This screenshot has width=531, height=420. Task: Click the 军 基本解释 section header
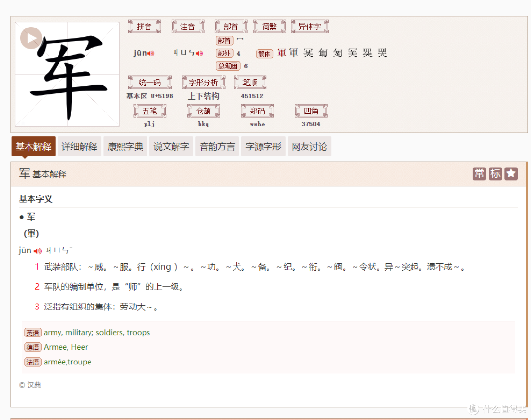43,173
